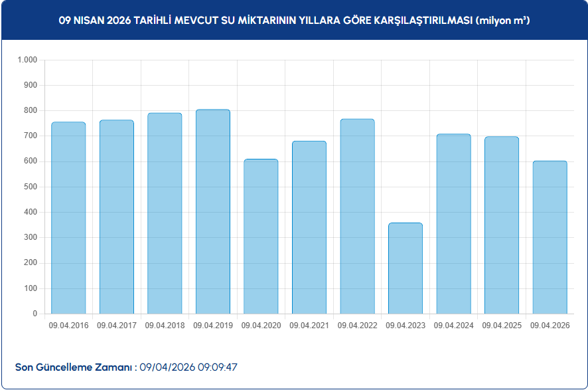Viewport: 588px width, 390px height.
Task: Pick the bar for 09.04.2021
Action: pyautogui.click(x=309, y=227)
